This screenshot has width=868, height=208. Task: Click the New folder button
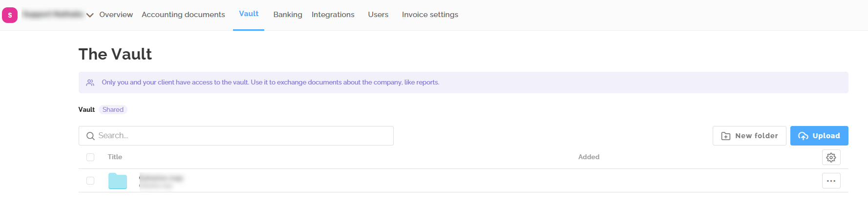click(x=749, y=136)
